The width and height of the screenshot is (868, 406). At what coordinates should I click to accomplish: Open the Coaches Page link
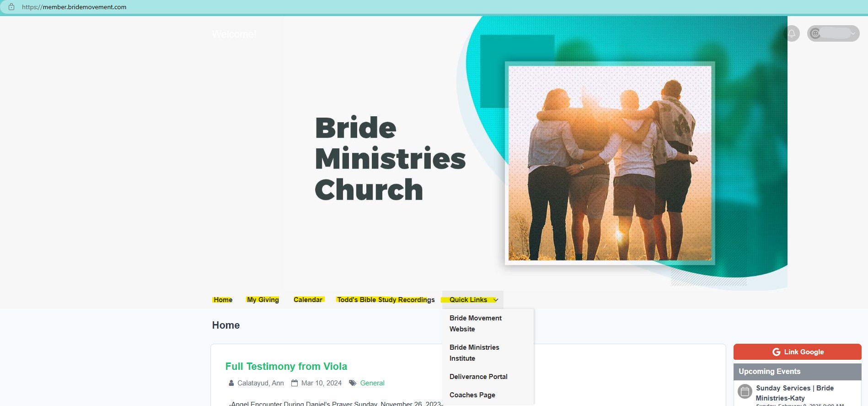coord(472,395)
